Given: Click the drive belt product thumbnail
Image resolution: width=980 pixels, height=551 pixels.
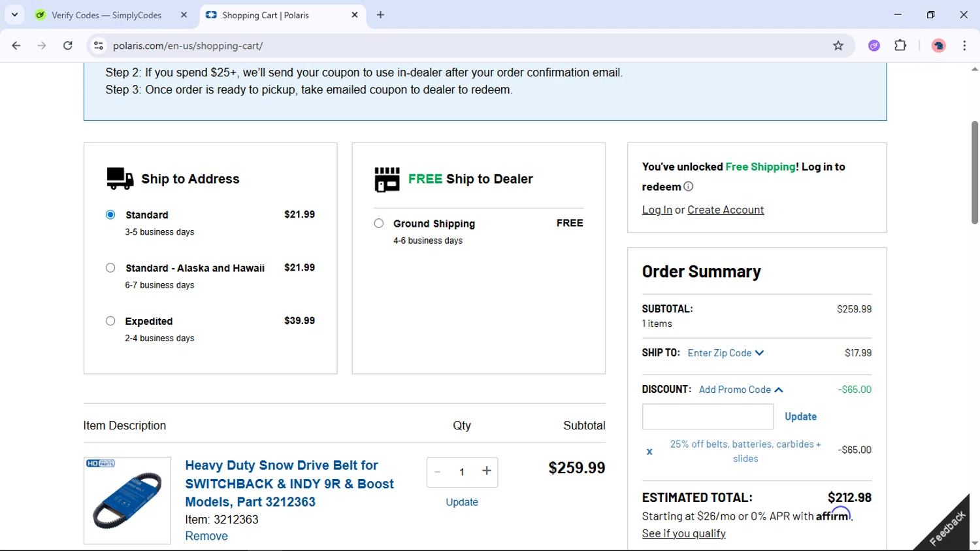Looking at the screenshot, I should point(127,500).
